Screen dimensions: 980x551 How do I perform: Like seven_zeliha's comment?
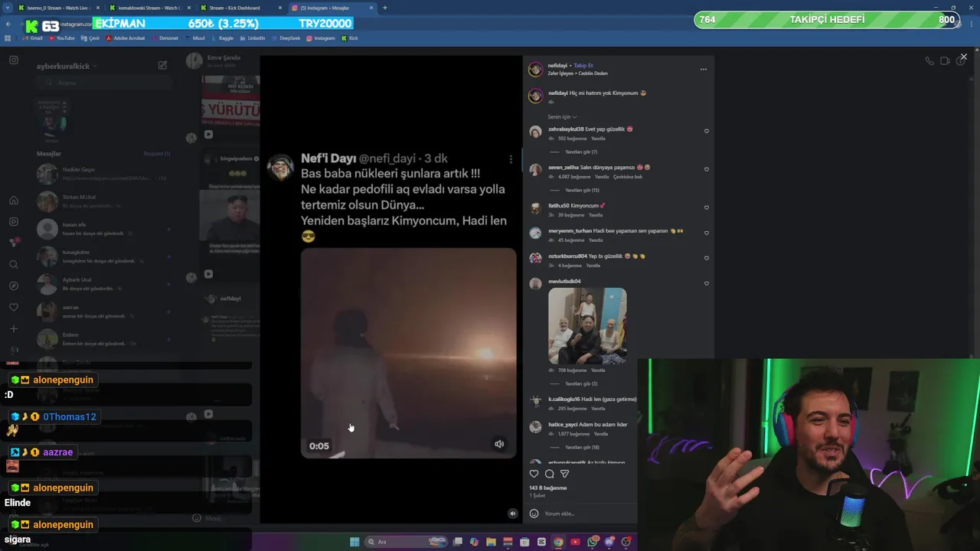tap(706, 169)
